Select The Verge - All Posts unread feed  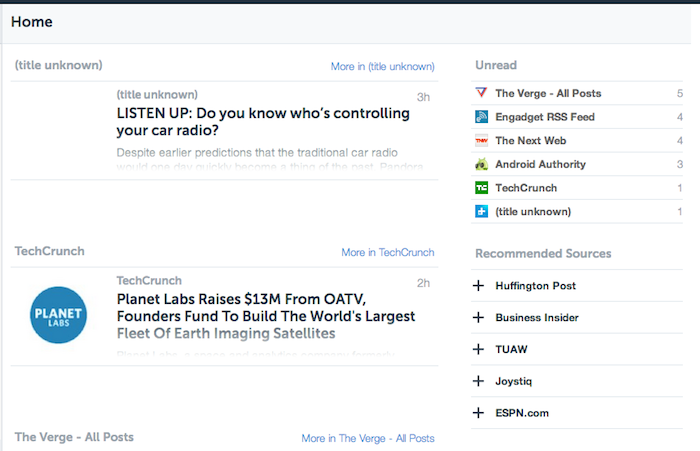pyautogui.click(x=548, y=93)
